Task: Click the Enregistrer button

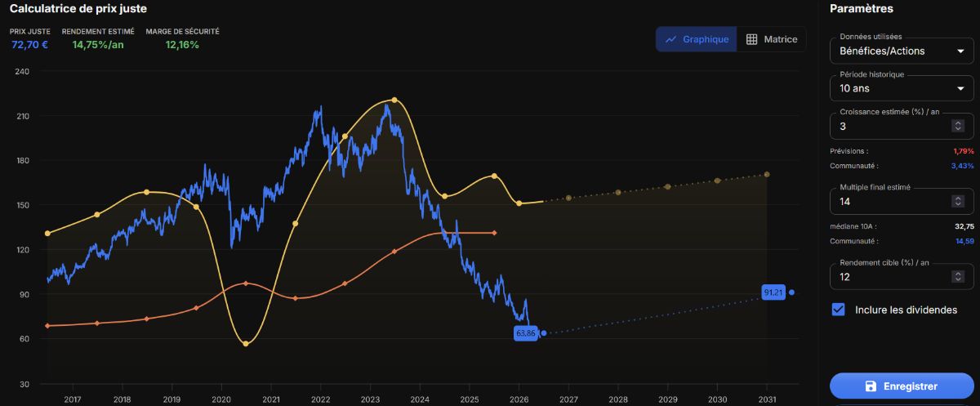Action: [x=902, y=386]
